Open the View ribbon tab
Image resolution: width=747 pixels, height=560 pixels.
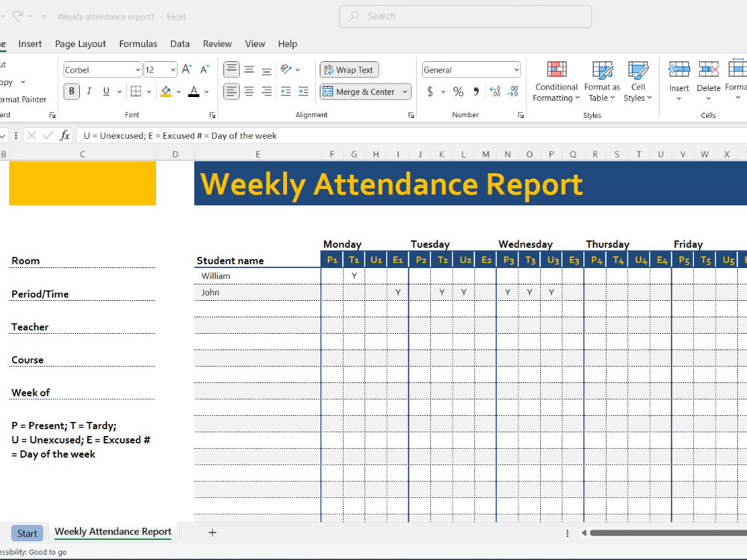(x=255, y=44)
